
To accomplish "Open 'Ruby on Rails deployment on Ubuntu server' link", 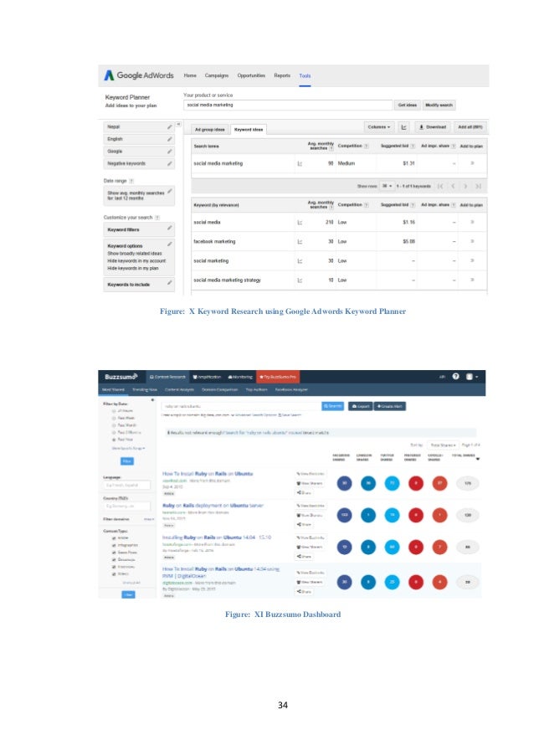I will click(213, 506).
